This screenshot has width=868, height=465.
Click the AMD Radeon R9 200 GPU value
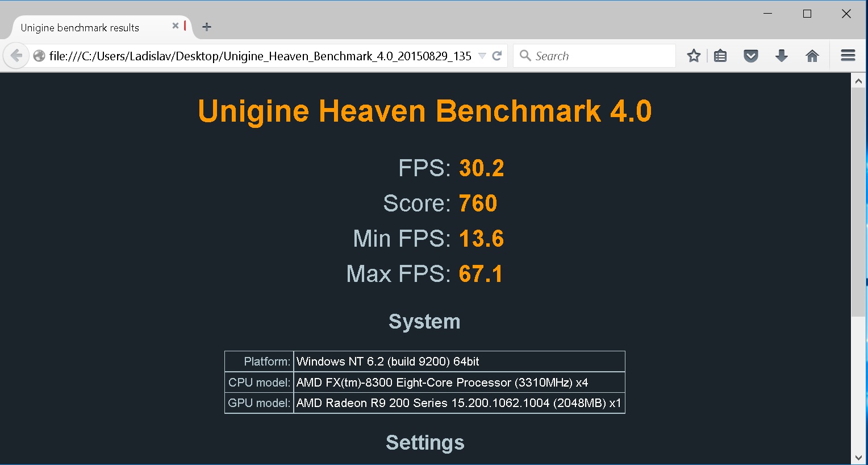coord(459,403)
